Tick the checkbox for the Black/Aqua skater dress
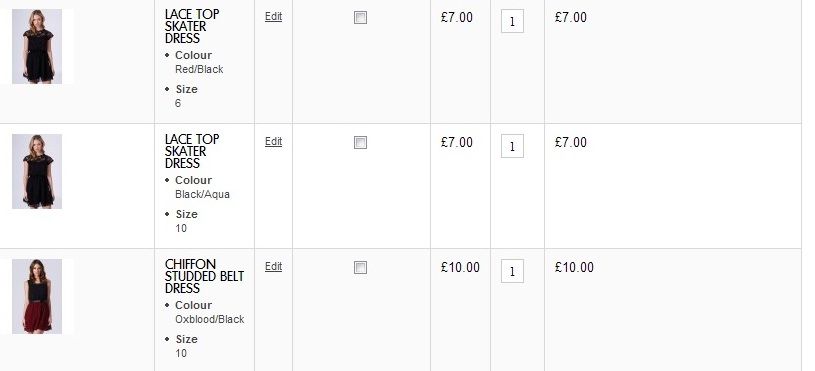The height and width of the screenshot is (371, 815). point(360,142)
